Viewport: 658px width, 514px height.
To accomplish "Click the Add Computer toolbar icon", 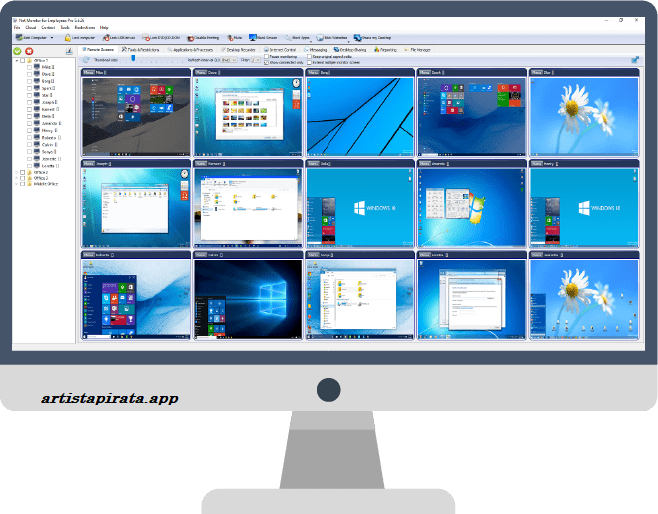I will (x=19, y=37).
